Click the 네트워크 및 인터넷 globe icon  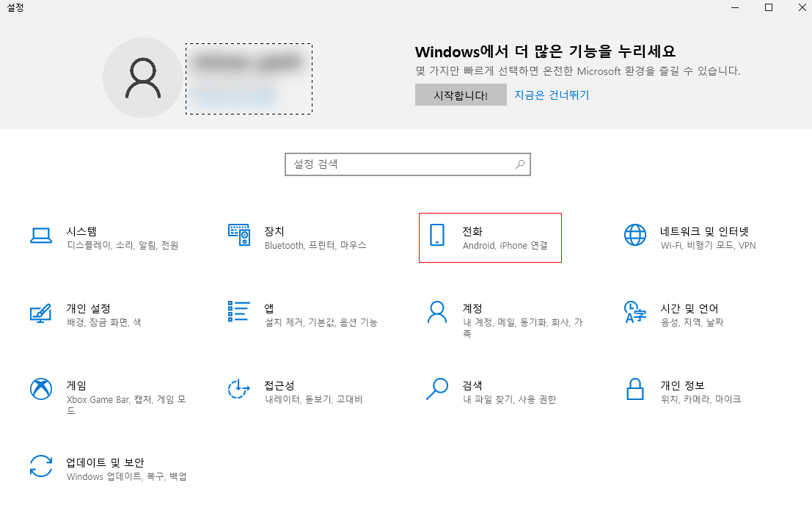(x=635, y=235)
